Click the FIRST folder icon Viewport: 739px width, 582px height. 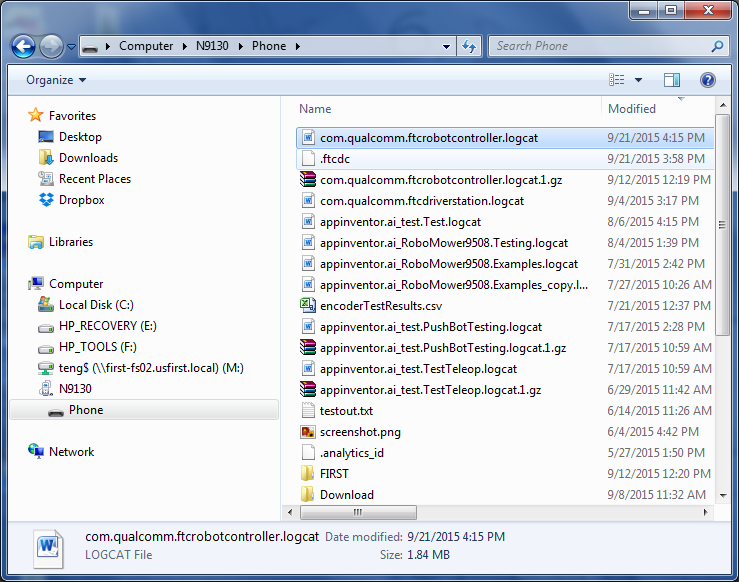coord(307,473)
